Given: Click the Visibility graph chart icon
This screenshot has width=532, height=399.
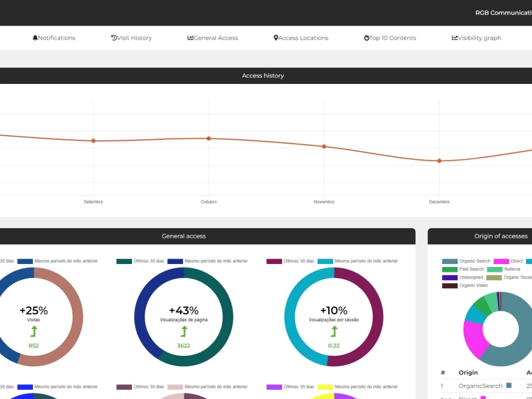Looking at the screenshot, I should coord(455,37).
